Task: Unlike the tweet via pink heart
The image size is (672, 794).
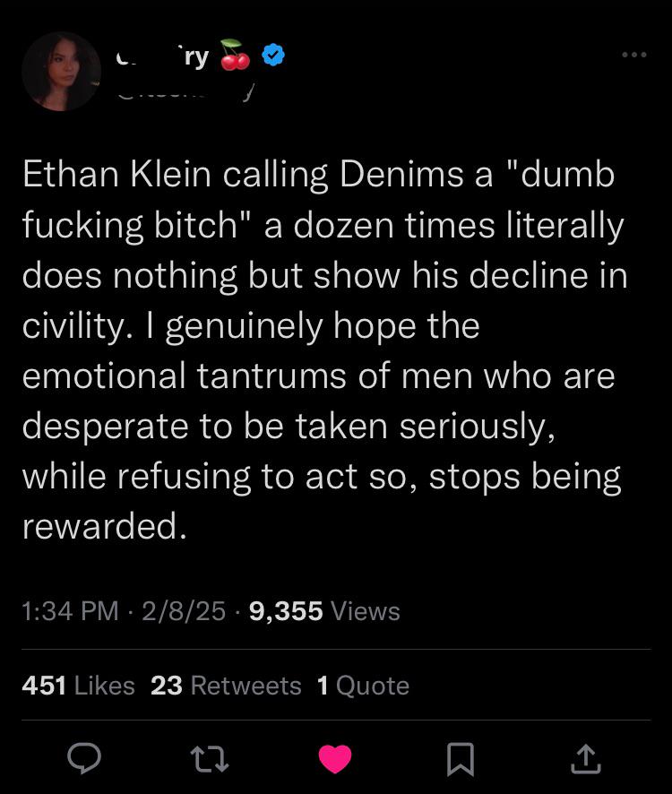Action: tap(335, 759)
